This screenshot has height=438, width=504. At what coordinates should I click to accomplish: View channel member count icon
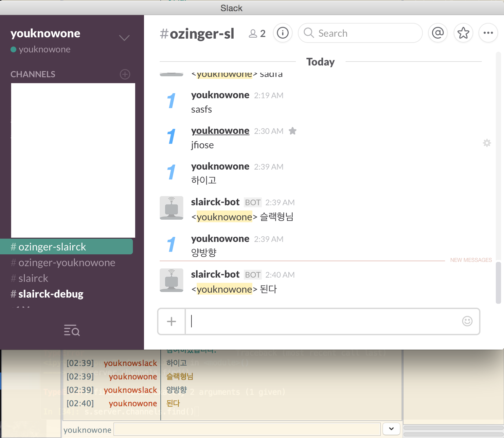pyautogui.click(x=257, y=33)
